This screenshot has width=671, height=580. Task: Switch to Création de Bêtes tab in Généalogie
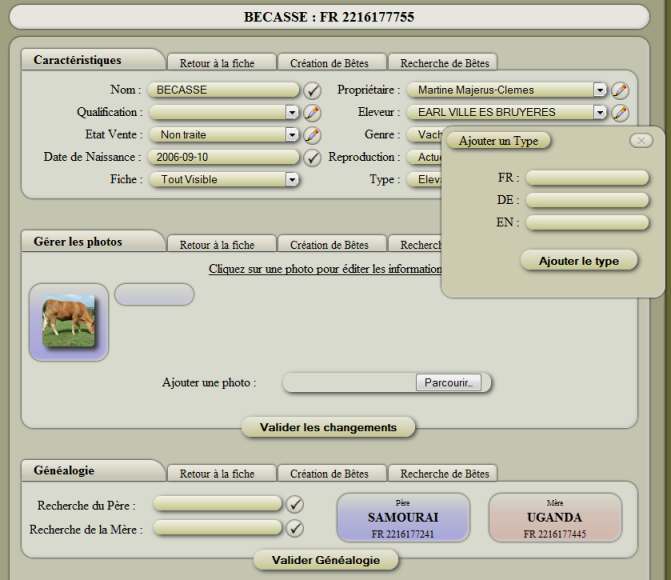pyautogui.click(x=329, y=474)
